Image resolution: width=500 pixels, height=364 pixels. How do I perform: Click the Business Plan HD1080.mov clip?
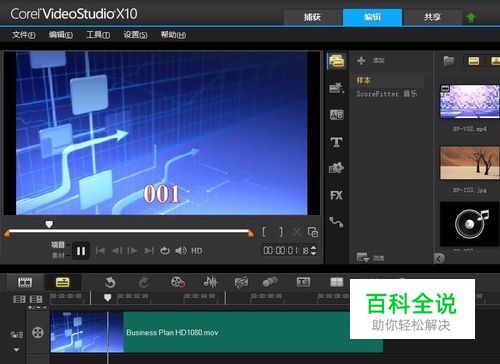coord(217,332)
